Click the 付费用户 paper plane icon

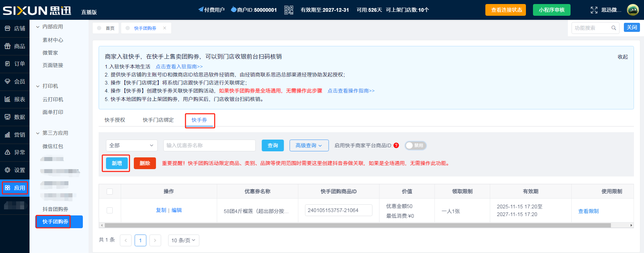point(201,10)
